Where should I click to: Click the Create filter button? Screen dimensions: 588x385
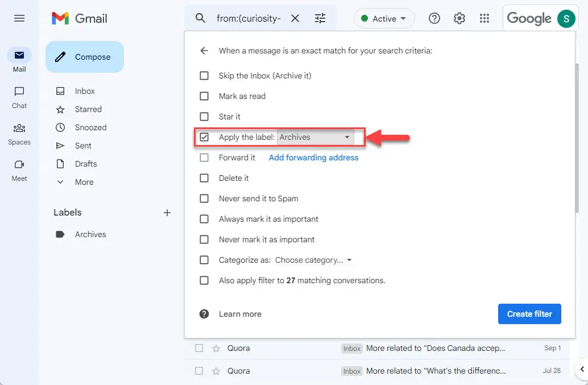point(529,314)
